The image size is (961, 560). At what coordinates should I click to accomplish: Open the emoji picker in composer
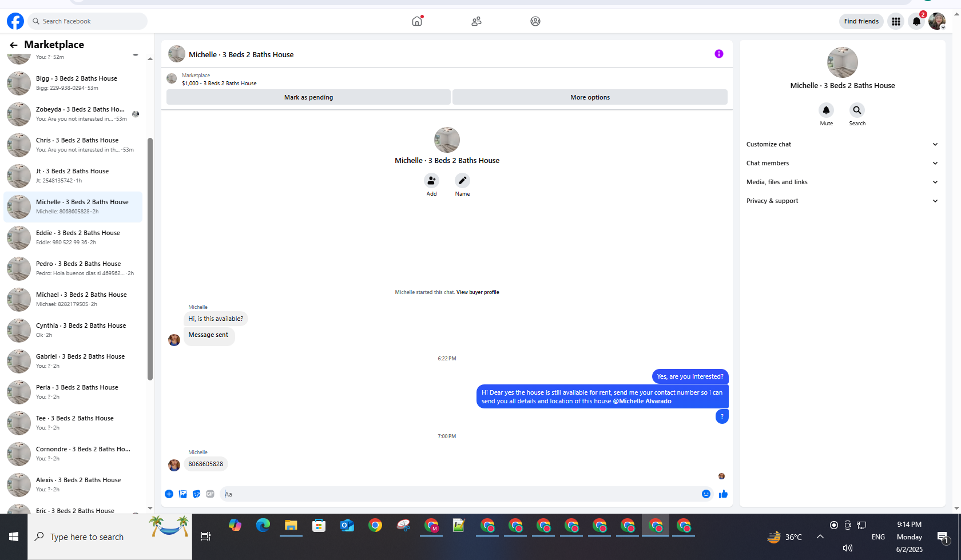pyautogui.click(x=706, y=494)
